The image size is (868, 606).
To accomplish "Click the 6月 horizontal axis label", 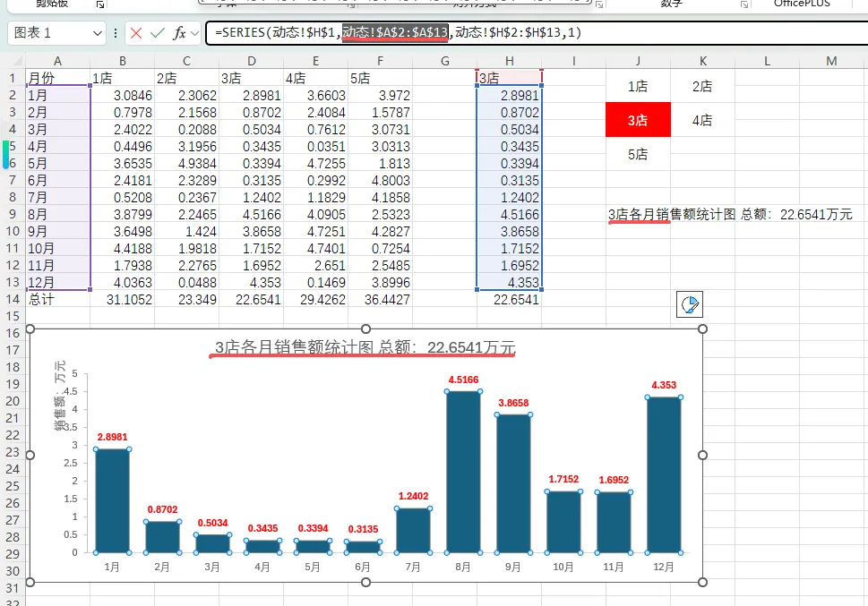I will 363,567.
